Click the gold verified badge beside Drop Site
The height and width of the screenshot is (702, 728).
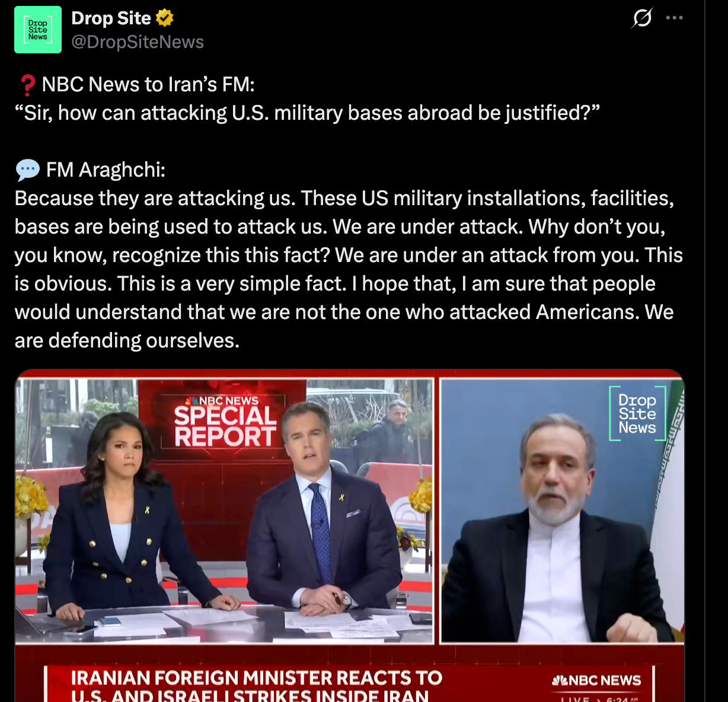pyautogui.click(x=164, y=18)
